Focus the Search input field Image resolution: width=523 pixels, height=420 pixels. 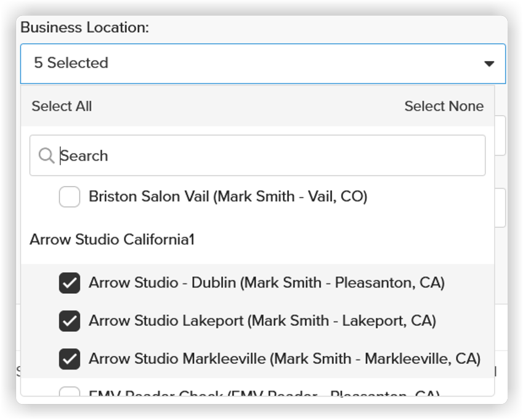257,155
